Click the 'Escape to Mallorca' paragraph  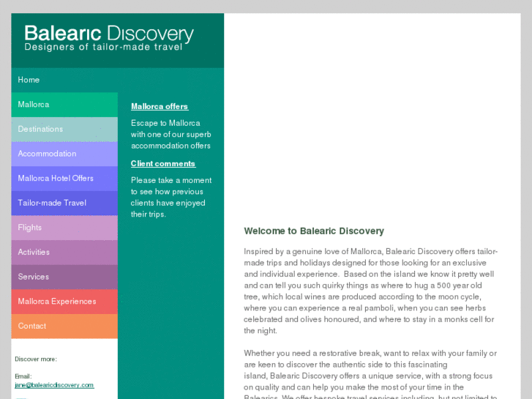tap(171, 134)
